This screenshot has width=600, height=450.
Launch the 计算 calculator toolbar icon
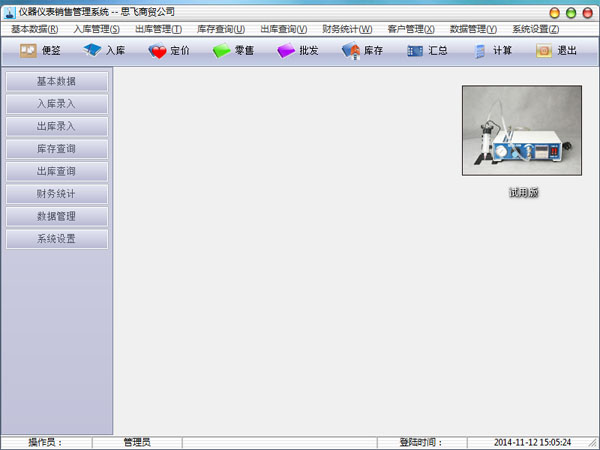[x=481, y=50]
